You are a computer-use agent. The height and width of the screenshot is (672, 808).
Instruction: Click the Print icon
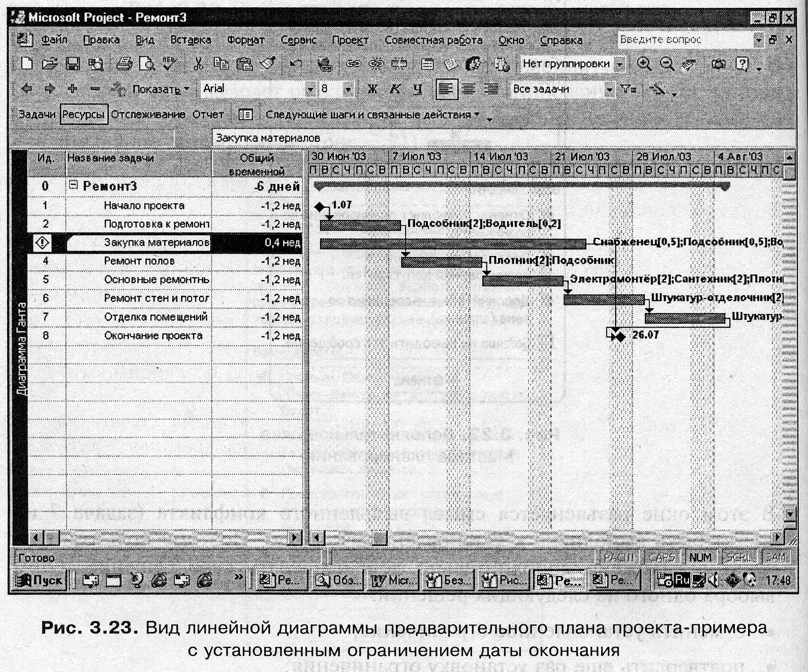pos(124,63)
